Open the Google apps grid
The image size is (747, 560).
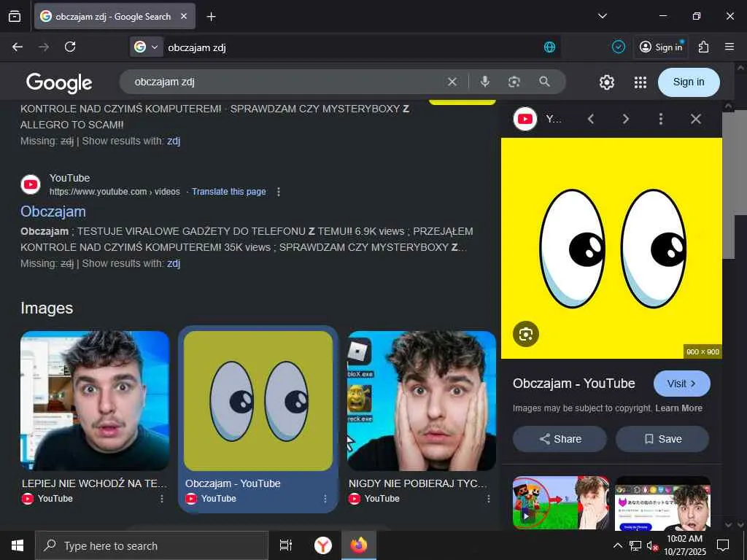click(640, 82)
